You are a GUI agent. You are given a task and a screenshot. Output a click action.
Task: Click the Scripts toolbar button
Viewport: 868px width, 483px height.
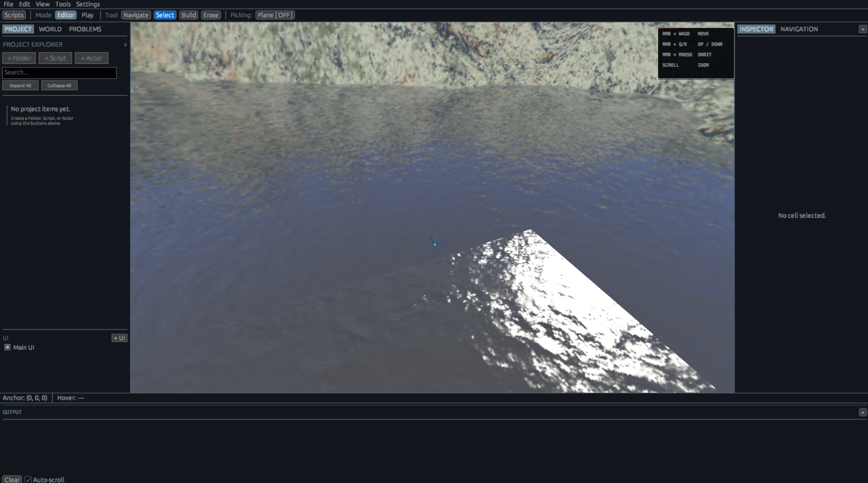click(x=14, y=15)
